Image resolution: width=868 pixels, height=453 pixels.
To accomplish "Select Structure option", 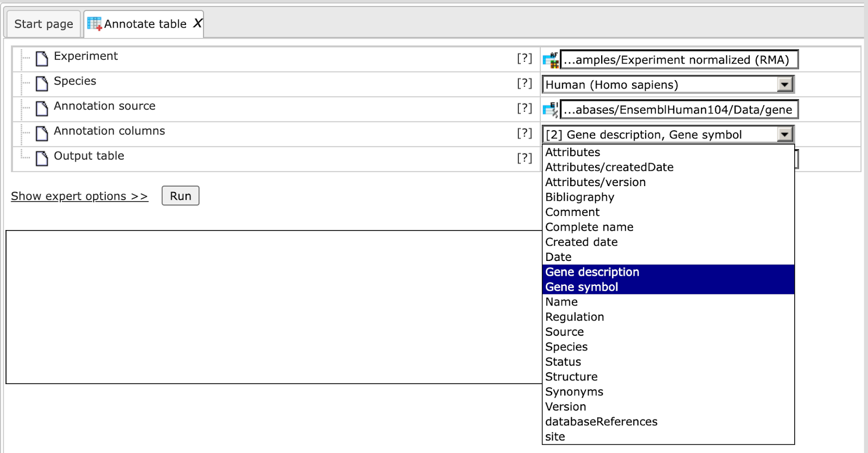I will [x=668, y=377].
